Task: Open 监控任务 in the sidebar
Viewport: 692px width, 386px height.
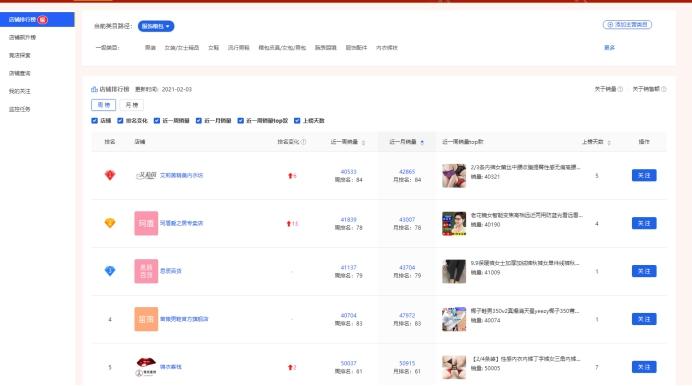Action: pyautogui.click(x=20, y=109)
